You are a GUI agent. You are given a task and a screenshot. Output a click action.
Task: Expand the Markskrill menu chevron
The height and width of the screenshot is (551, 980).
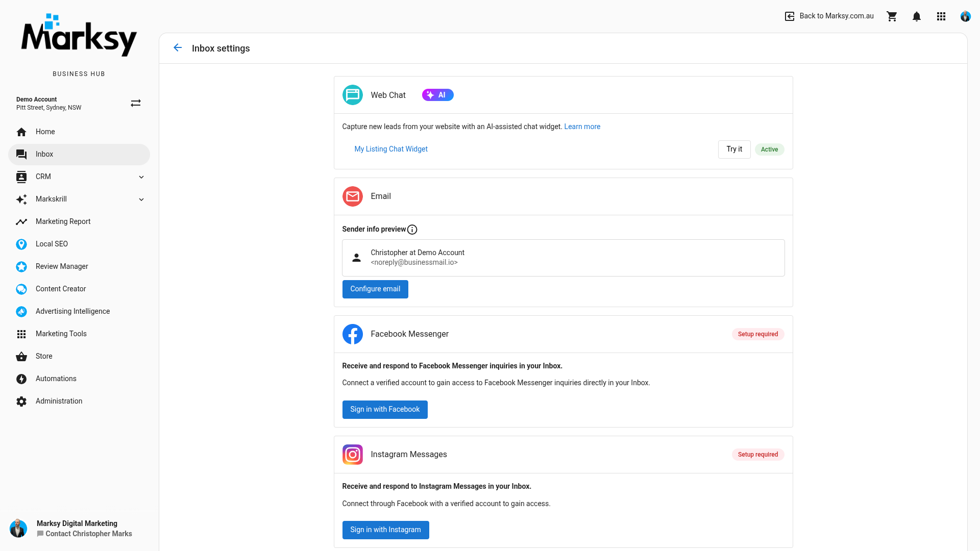(141, 199)
